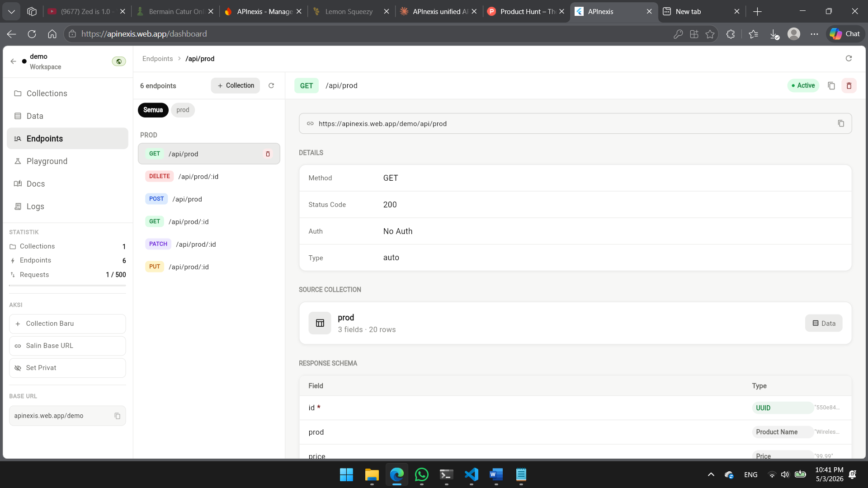This screenshot has height=488, width=868.
Task: Click the endpoint URL field
Action: 575,123
